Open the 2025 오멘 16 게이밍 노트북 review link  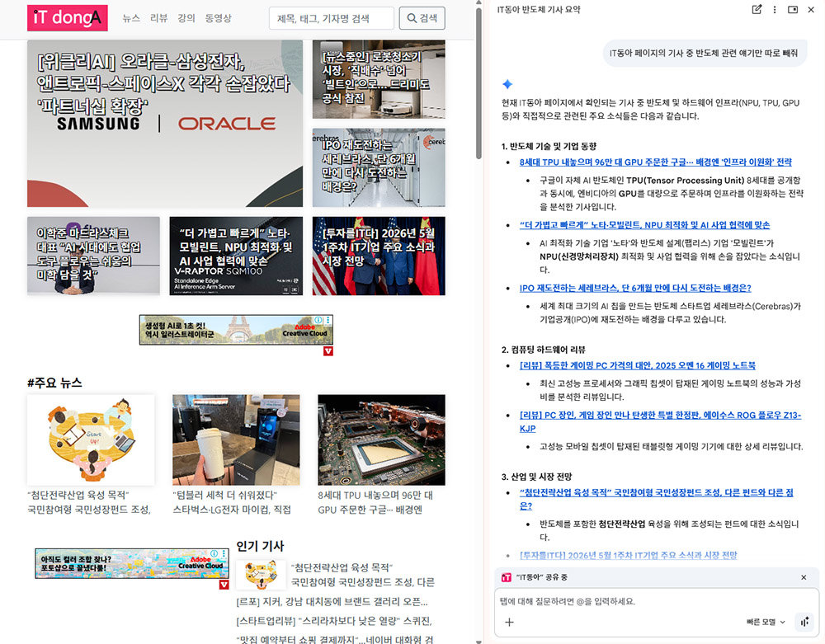(x=637, y=365)
